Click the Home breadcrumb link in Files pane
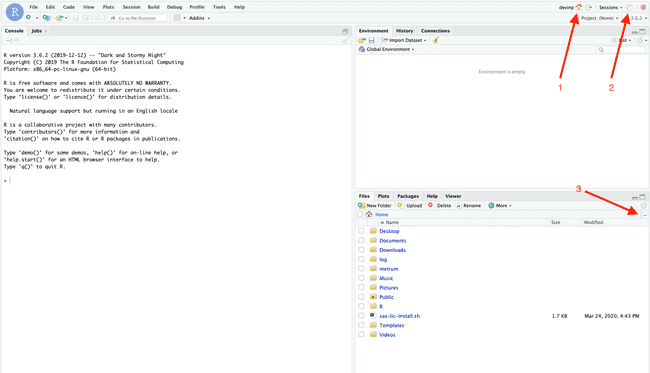Image resolution: width=650 pixels, height=373 pixels. (381, 215)
